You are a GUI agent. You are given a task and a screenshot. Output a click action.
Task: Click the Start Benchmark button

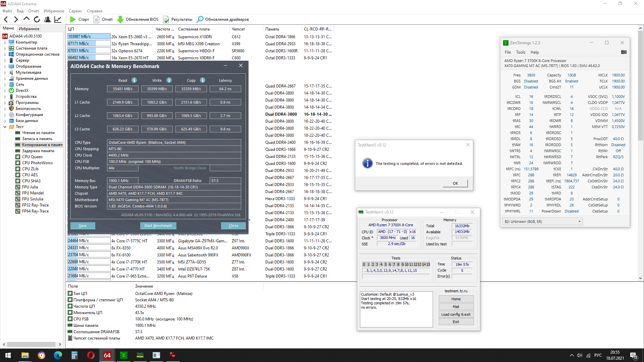point(158,226)
